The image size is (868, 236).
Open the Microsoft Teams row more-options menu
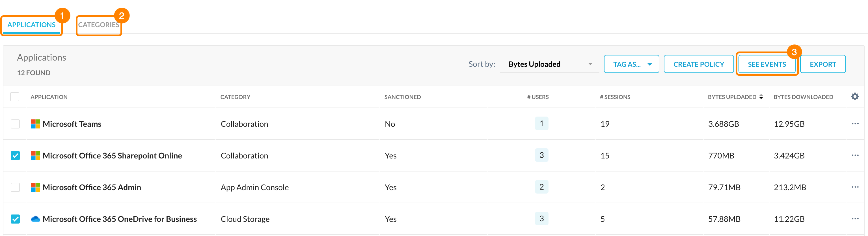pos(855,124)
